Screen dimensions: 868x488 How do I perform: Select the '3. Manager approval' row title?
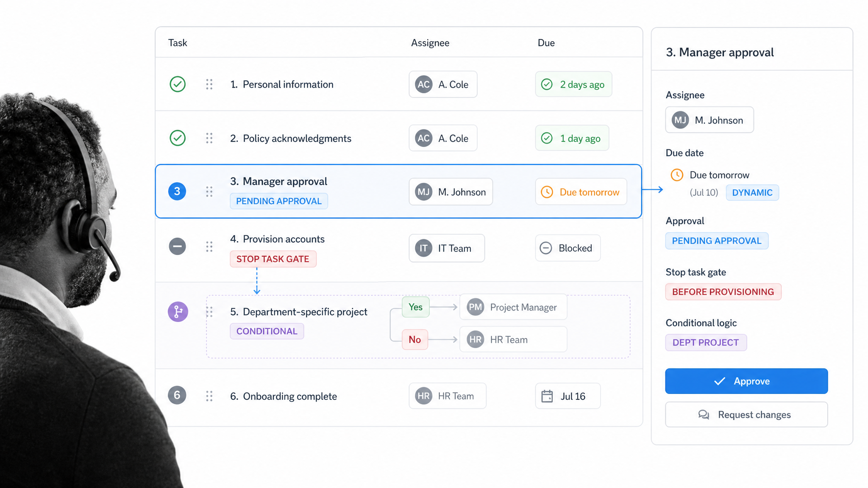(x=278, y=181)
